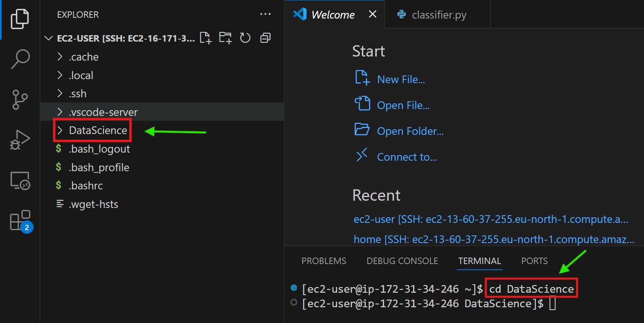This screenshot has width=644, height=323.
Task: Open Remote Explorer view icon
Action: (20, 180)
